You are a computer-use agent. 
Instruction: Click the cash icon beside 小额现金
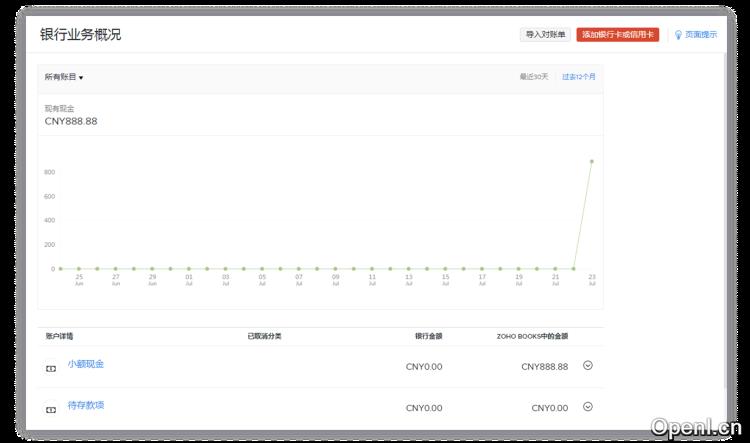tap(51, 368)
